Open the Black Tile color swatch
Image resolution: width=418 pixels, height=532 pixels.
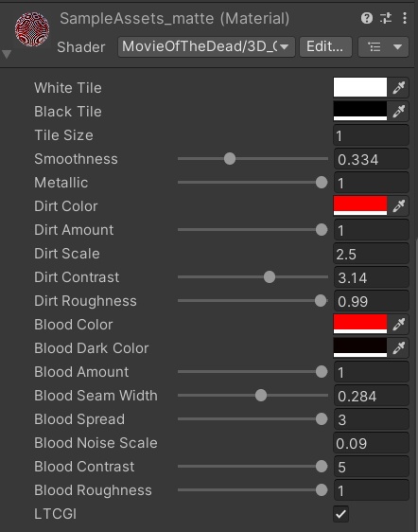point(360,112)
